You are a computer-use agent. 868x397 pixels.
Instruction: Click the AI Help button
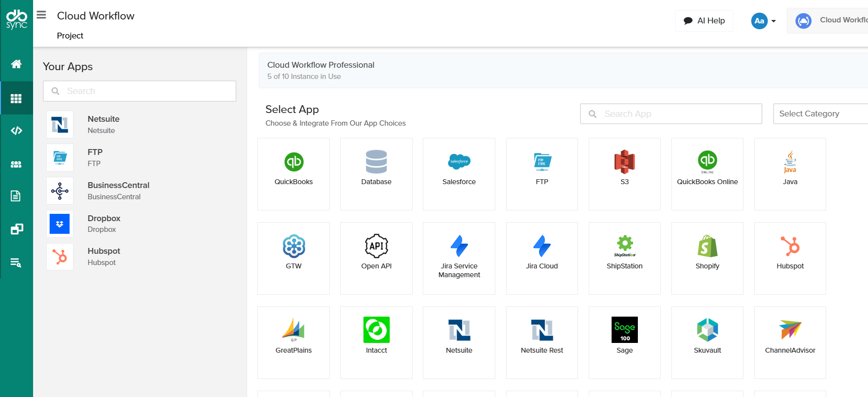pos(704,20)
